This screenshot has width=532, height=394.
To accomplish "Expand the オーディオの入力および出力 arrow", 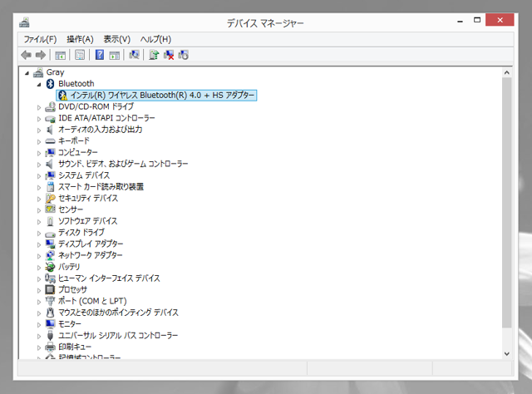I will pos(39,130).
